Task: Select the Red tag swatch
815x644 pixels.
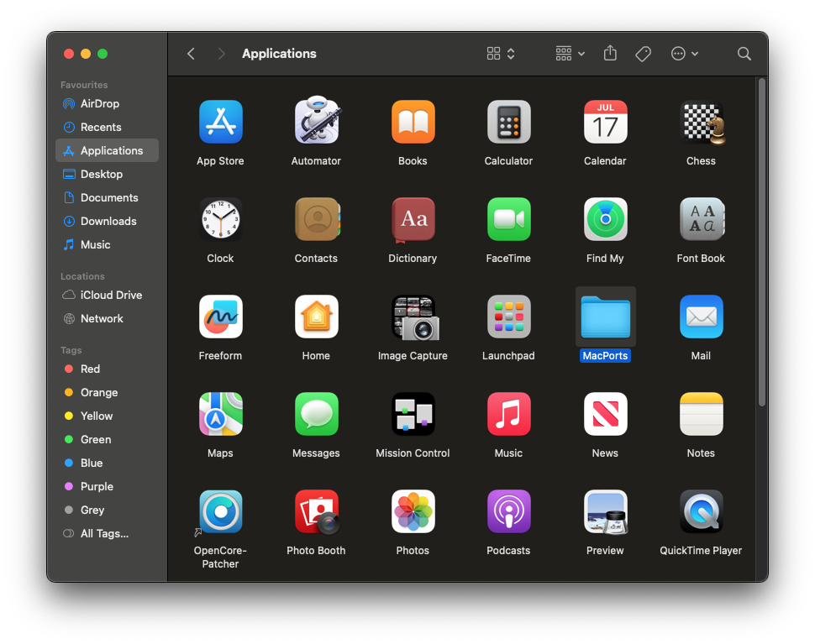Action: point(71,369)
